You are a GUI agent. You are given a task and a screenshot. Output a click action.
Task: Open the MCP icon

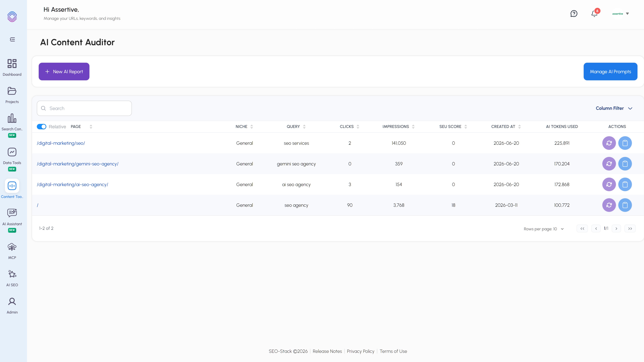click(12, 247)
